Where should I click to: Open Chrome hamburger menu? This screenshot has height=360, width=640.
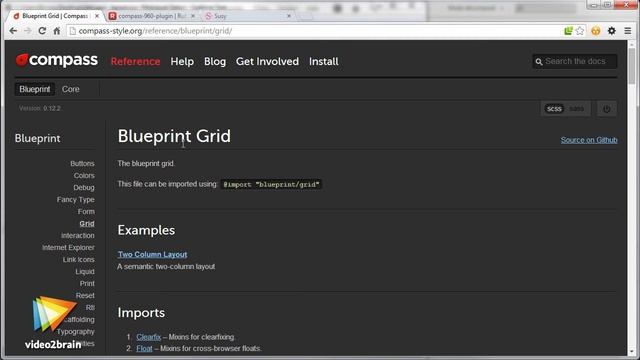628,31
